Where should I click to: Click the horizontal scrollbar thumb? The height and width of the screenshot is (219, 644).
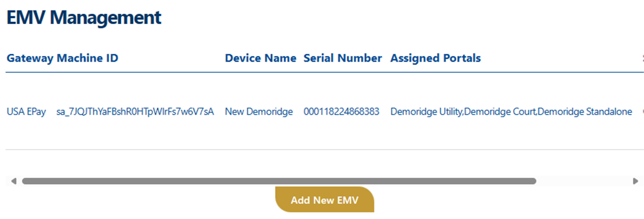pyautogui.click(x=279, y=181)
